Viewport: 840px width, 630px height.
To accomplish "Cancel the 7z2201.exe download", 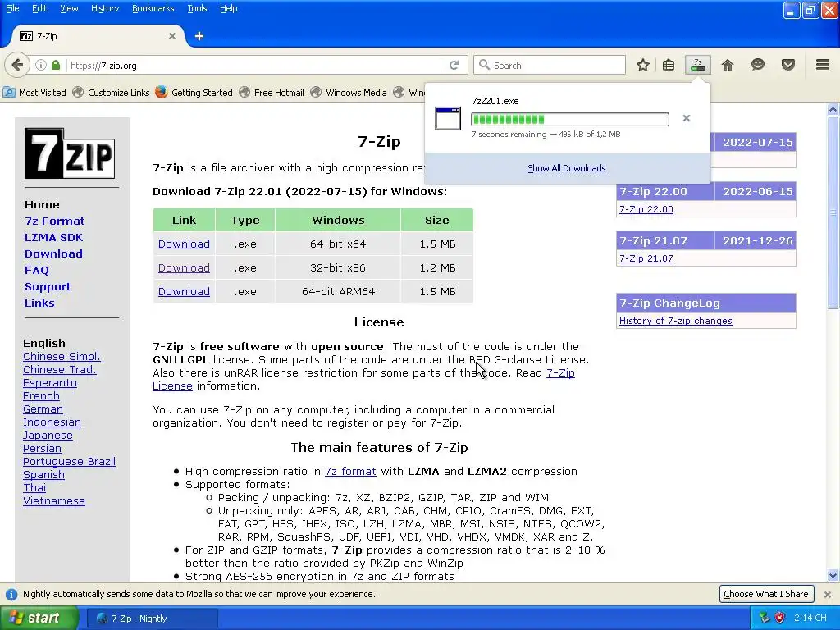I will pos(687,118).
